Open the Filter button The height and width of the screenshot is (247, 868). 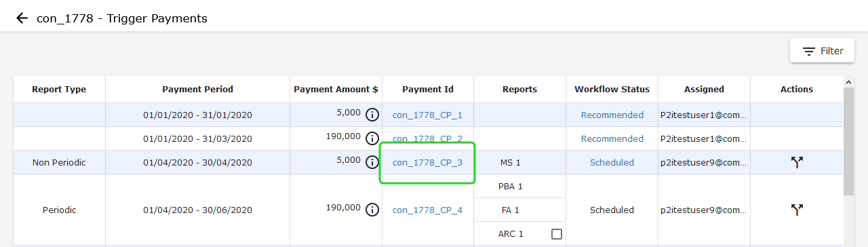pos(822,51)
